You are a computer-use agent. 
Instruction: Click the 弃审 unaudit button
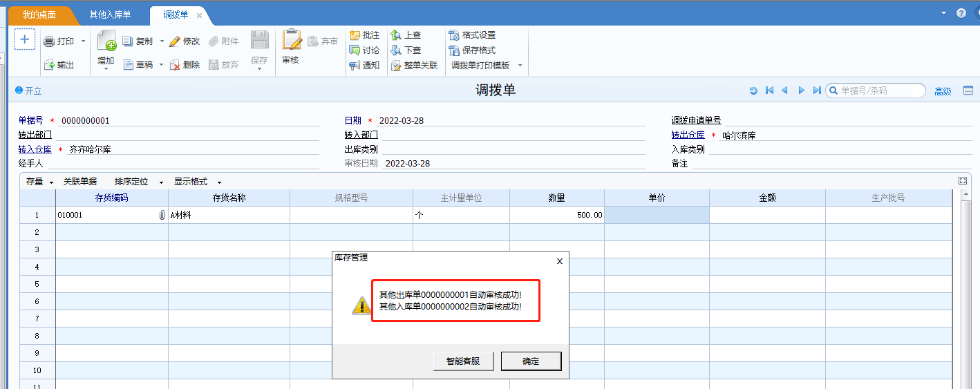323,41
